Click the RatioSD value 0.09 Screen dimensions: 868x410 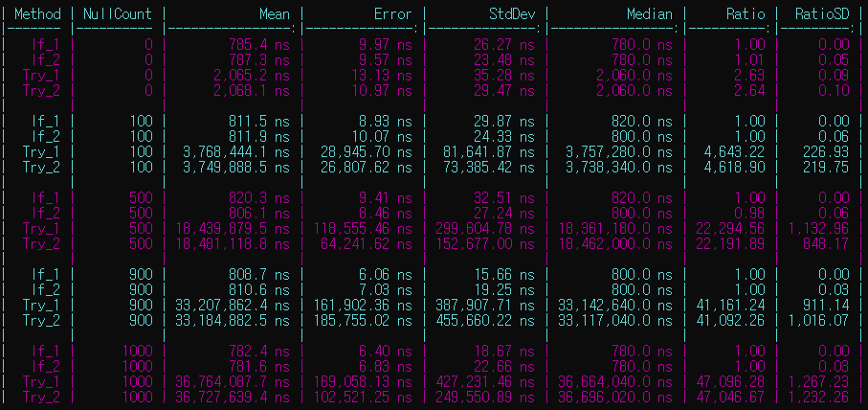[x=835, y=76]
